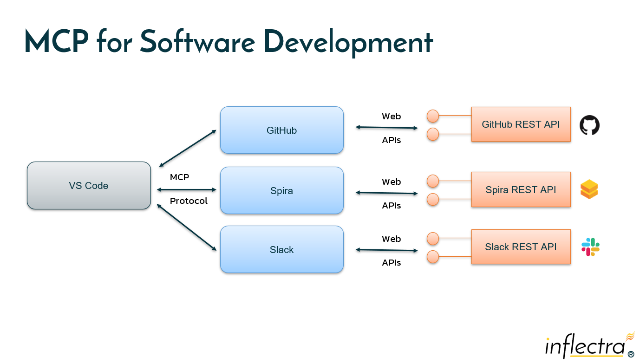Click the GitHub octocat logo icon

pyautogui.click(x=589, y=125)
